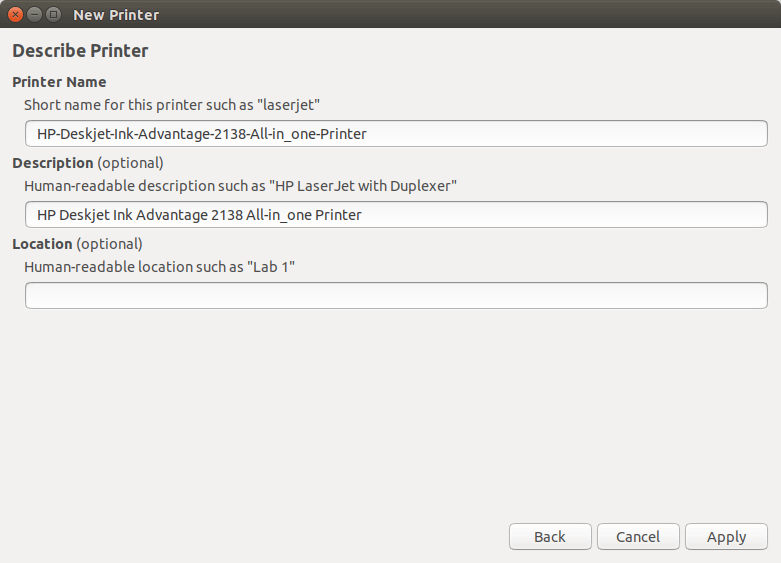781x563 pixels.
Task: Focus the Description text field
Action: [x=396, y=215]
